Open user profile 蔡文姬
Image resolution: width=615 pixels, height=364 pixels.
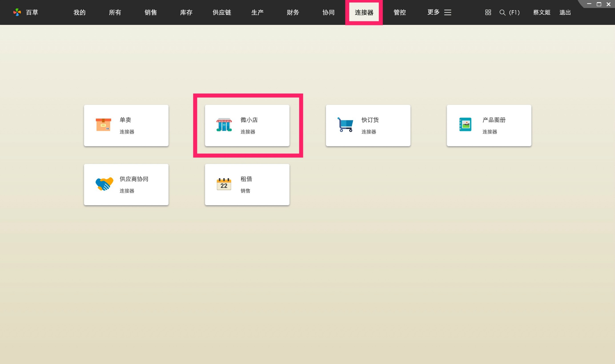click(542, 12)
